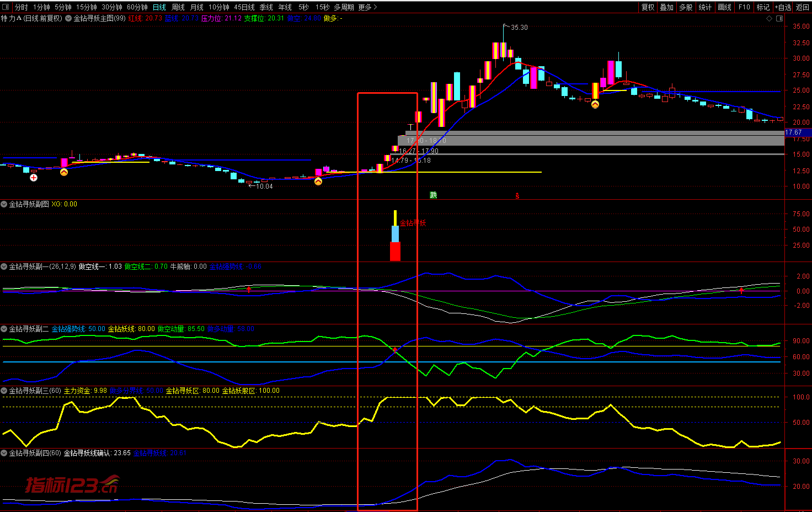Add stock with +自选 button
Screen dimensions: 812x512
pyautogui.click(x=783, y=7)
